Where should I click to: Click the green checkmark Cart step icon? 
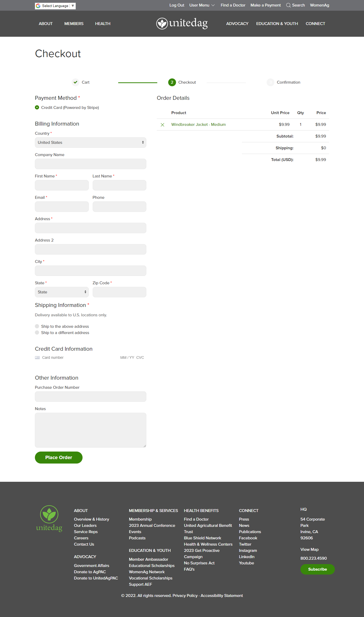[76, 82]
